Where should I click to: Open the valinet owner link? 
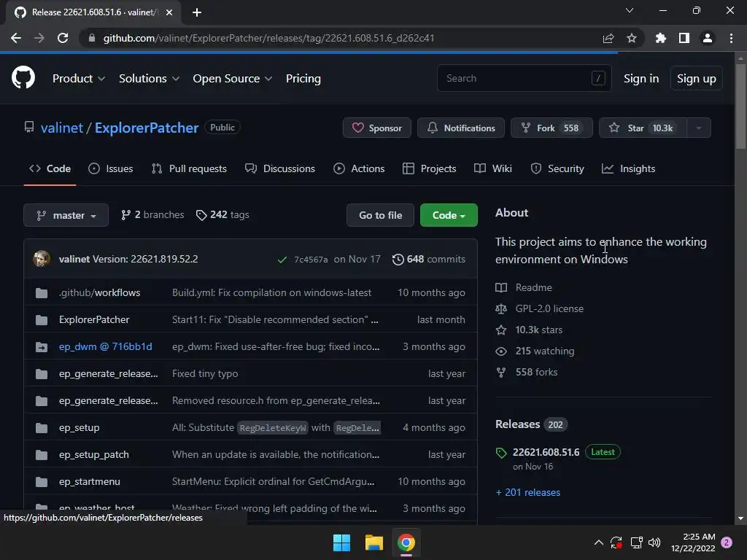[62, 128]
